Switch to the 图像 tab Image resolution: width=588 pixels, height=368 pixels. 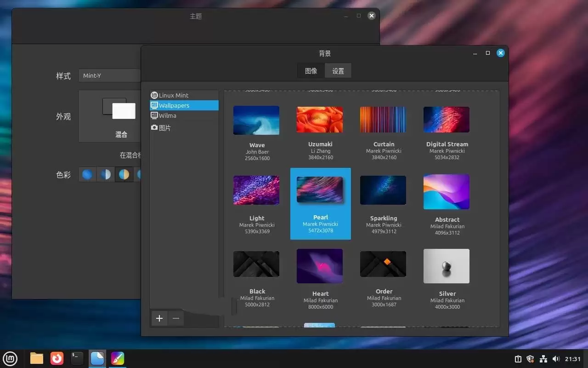[x=311, y=71]
